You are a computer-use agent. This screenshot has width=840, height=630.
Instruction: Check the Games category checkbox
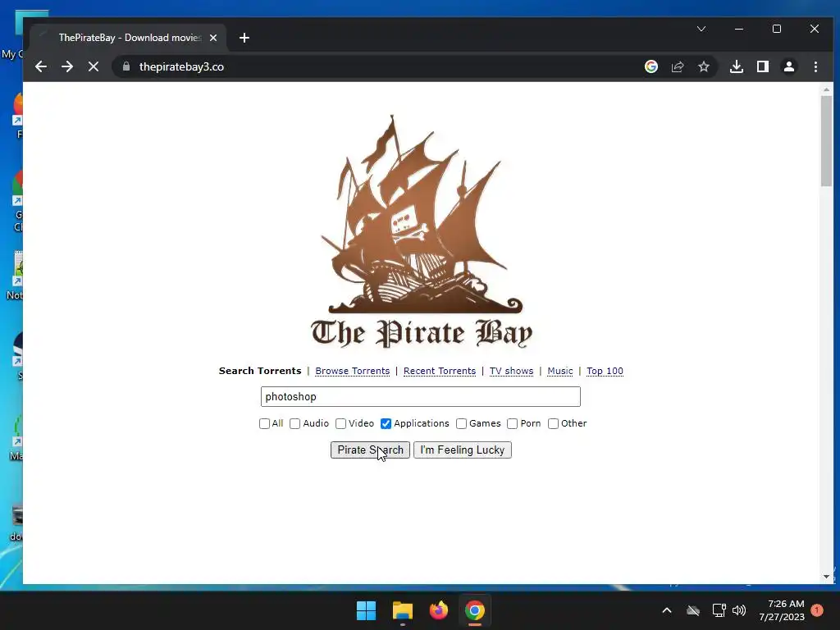tap(461, 424)
